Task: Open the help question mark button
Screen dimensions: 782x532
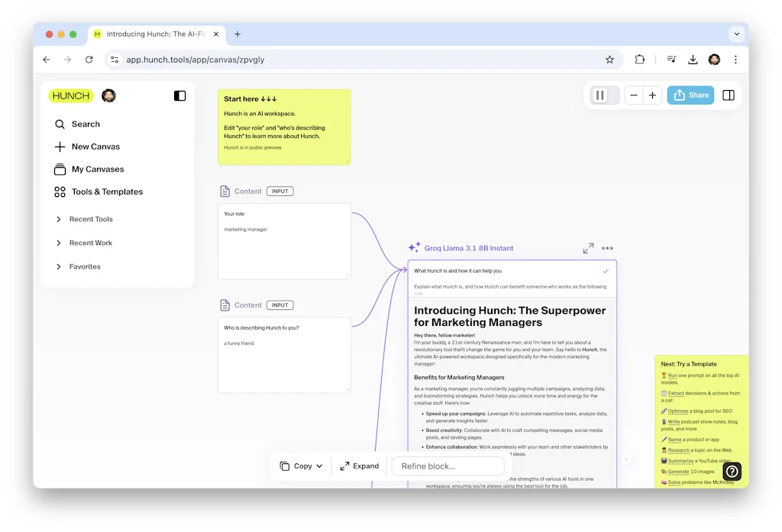Action: 732,471
